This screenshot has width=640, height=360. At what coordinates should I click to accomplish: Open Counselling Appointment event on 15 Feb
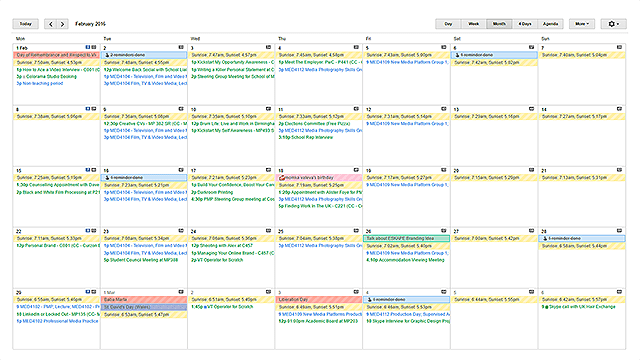(58, 184)
